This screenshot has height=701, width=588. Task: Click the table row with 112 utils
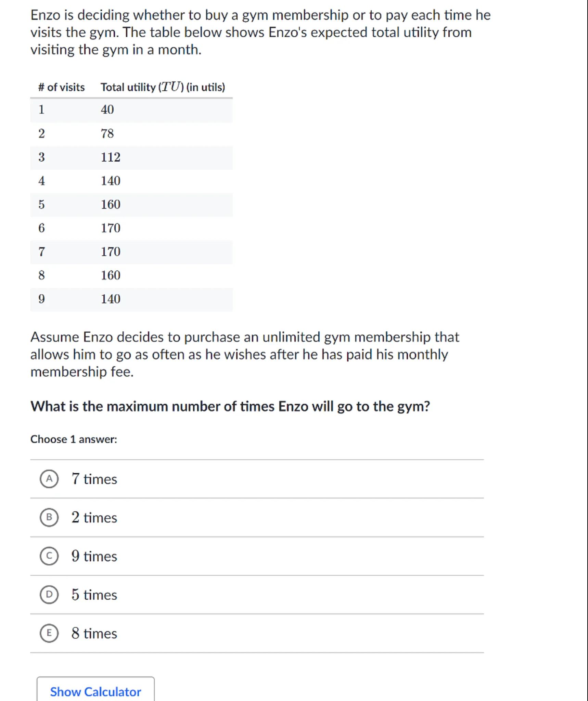click(x=131, y=157)
